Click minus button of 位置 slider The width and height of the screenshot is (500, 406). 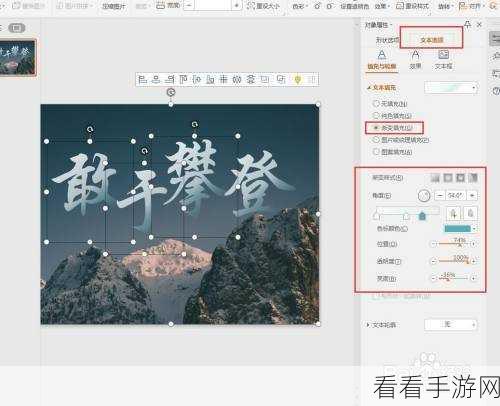click(x=434, y=244)
